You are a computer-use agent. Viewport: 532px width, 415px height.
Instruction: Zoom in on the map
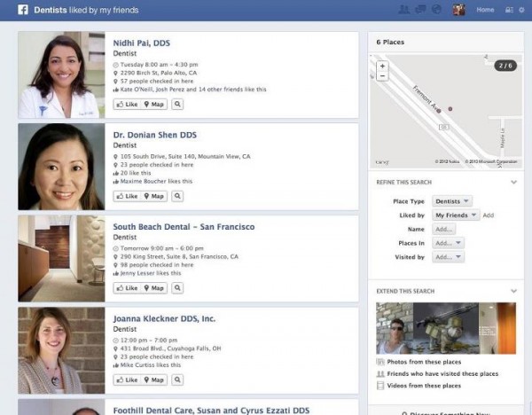pos(382,67)
